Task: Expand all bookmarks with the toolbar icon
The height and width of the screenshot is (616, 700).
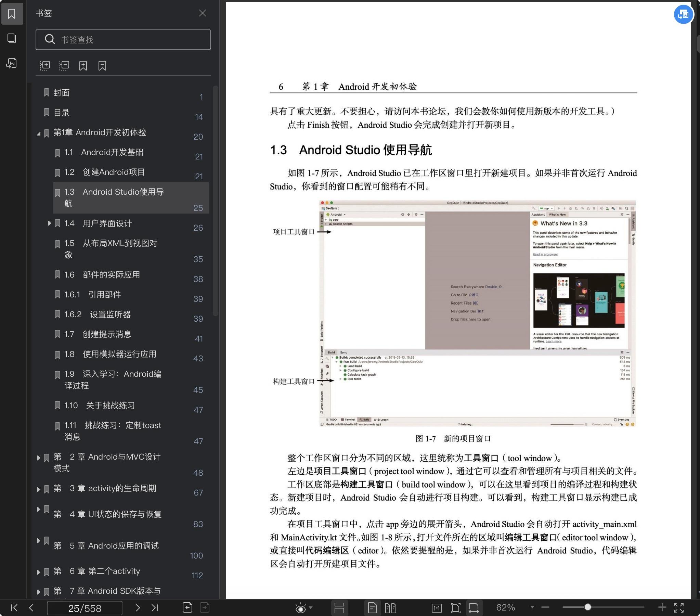Action: click(45, 65)
